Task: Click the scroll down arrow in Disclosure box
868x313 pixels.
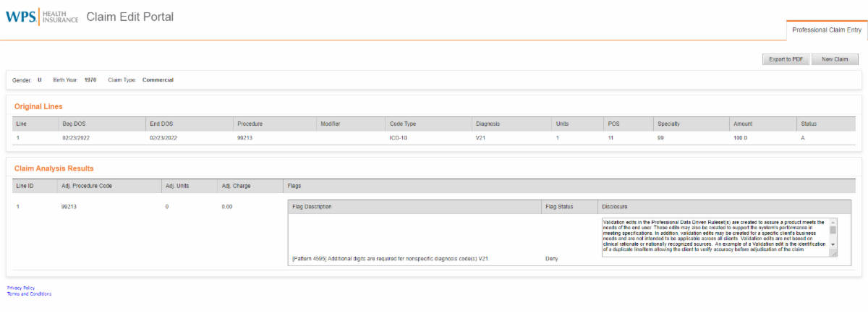Action: (x=833, y=245)
